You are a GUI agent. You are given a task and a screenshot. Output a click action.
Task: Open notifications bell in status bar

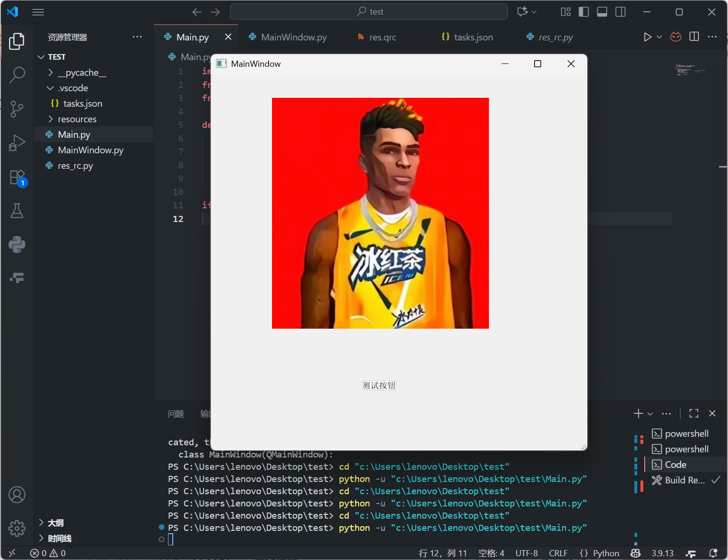[713, 553]
